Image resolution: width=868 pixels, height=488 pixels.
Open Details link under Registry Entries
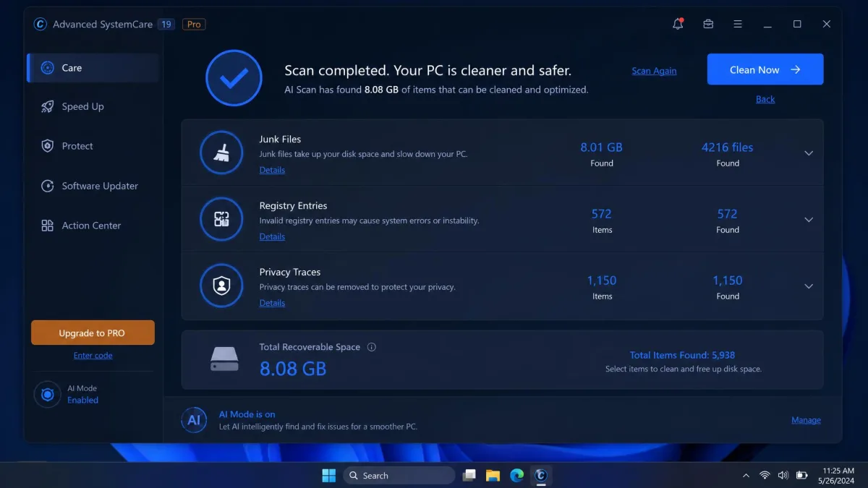pos(272,236)
